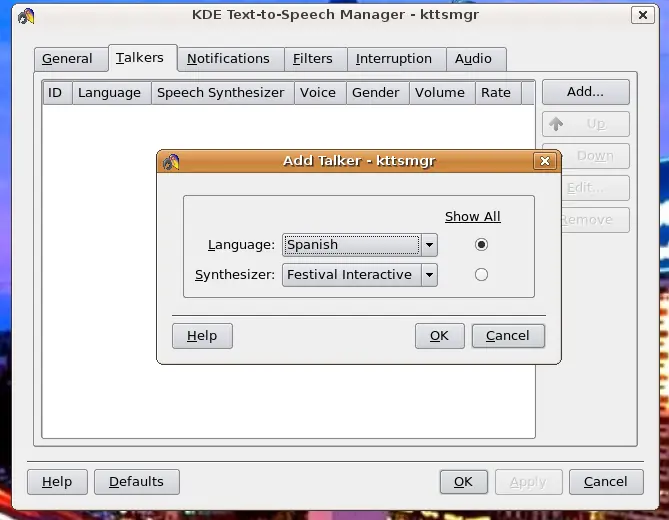
Task: Click the Add... button in main window
Action: 585,92
